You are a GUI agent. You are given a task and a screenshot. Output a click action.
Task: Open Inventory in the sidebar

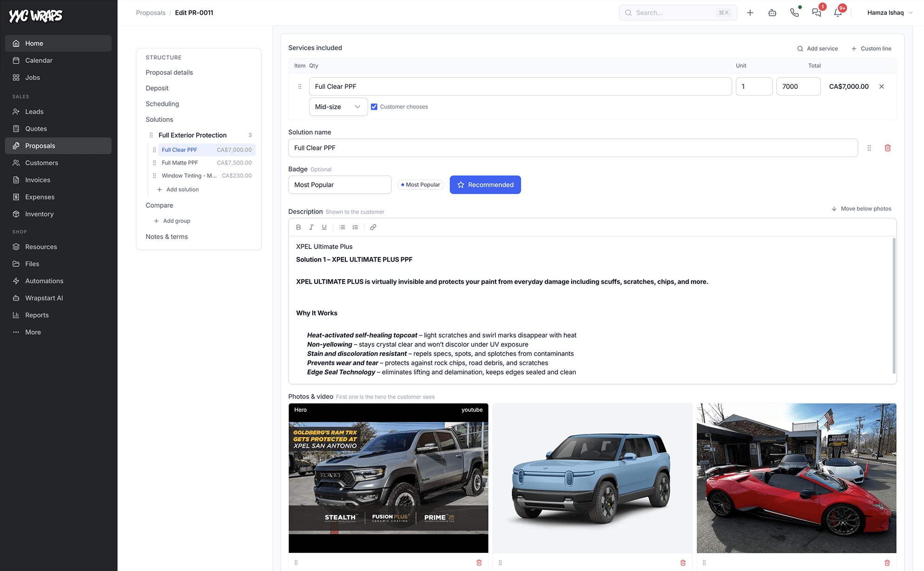click(x=58, y=214)
